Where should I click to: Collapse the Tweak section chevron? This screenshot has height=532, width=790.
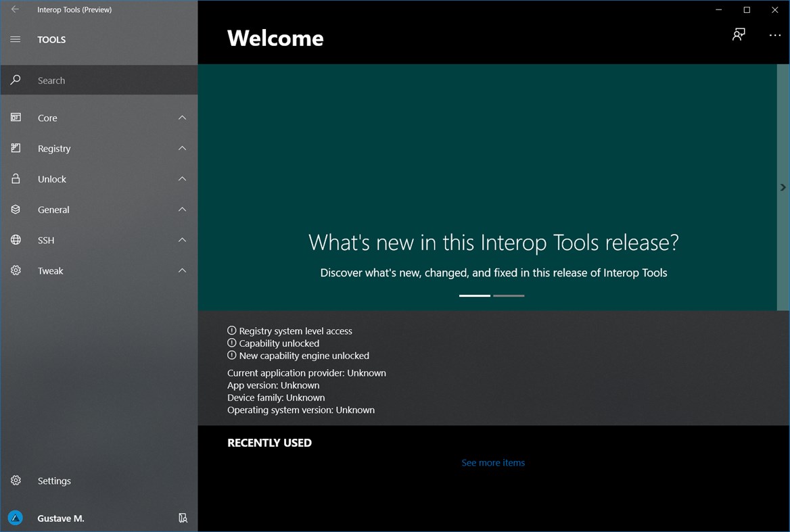tap(183, 271)
